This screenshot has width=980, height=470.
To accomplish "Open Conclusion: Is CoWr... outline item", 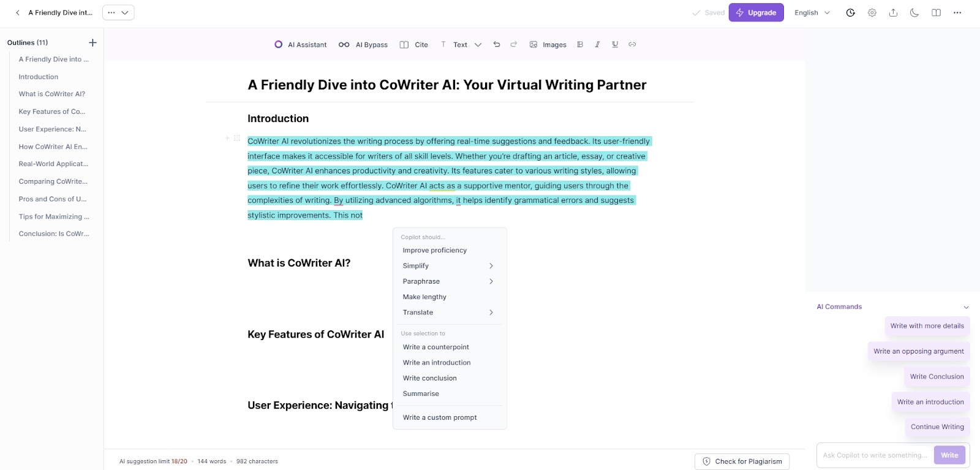I will point(54,234).
